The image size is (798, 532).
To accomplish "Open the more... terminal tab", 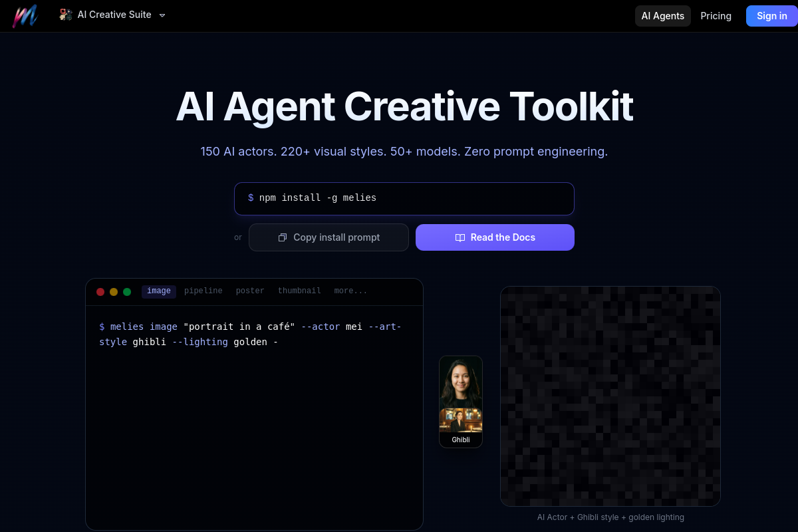I will tap(350, 291).
